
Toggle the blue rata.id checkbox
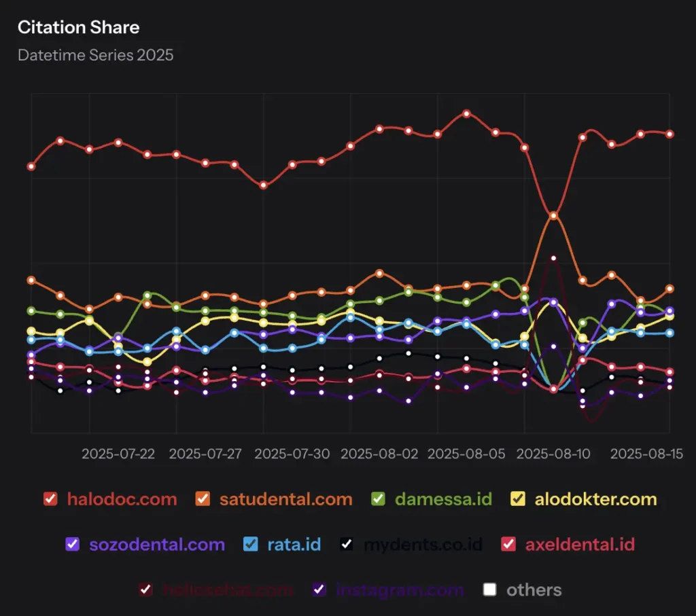[x=251, y=544]
